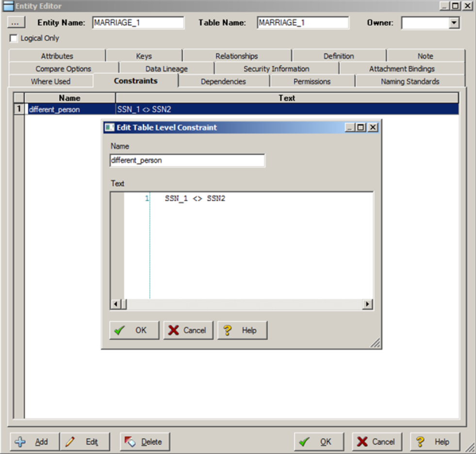Click the Entity Editor Help button

pos(435,442)
